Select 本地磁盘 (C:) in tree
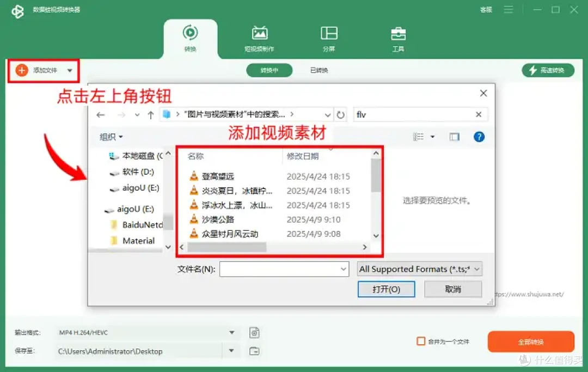Viewport: 588px width, 372px height. 136,156
